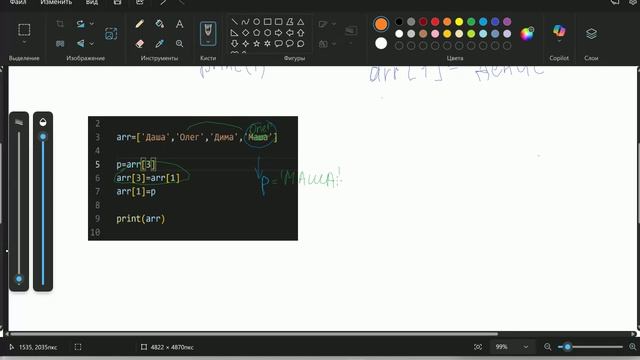The height and width of the screenshot is (360, 640).
Task: Select the Polygon shape
Action: (x=290, y=22)
